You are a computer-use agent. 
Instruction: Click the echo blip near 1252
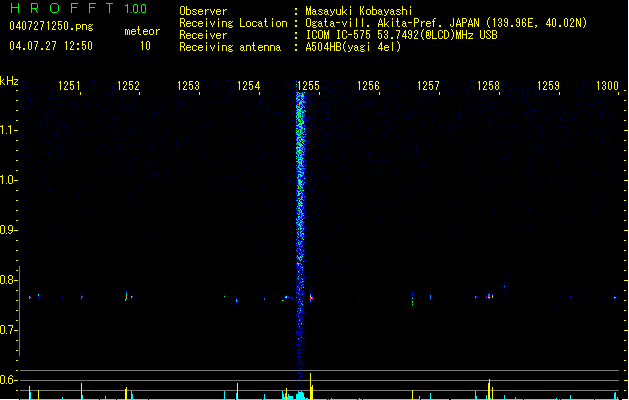pyautogui.click(x=127, y=296)
